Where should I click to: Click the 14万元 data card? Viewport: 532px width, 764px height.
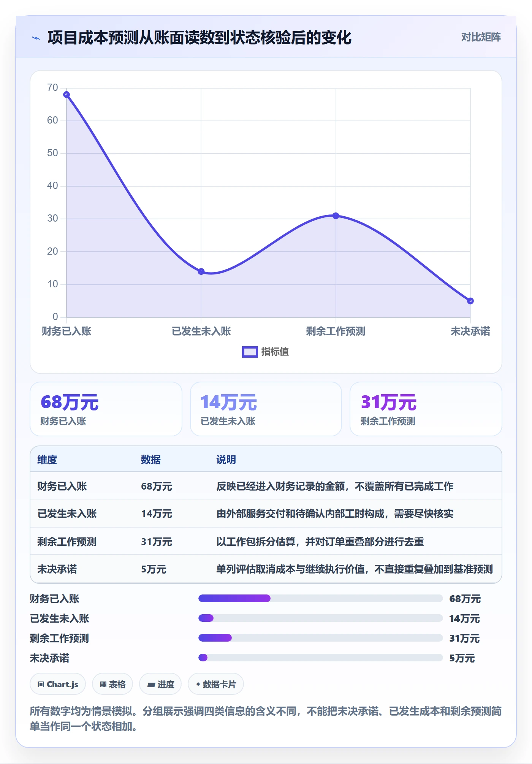coord(266,409)
